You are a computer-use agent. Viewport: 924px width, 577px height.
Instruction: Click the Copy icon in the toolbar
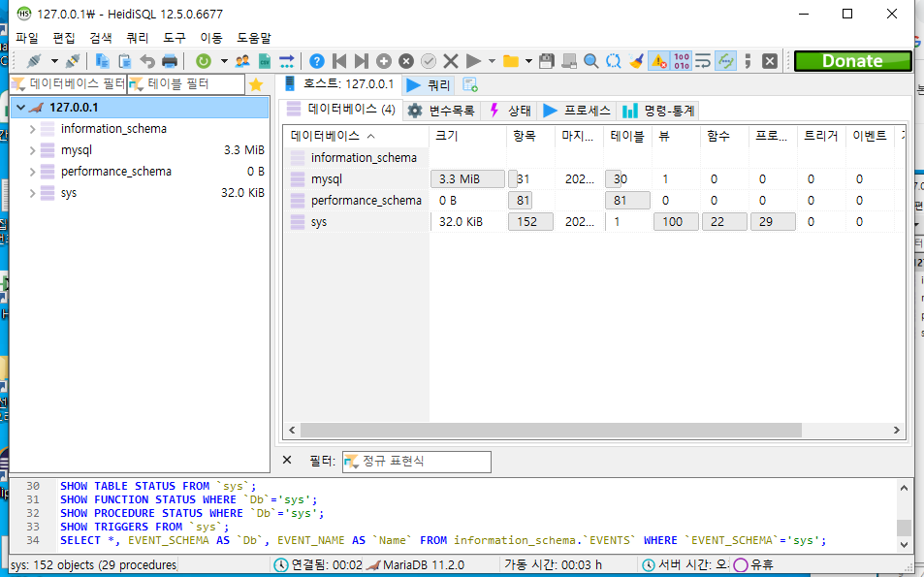(x=103, y=61)
